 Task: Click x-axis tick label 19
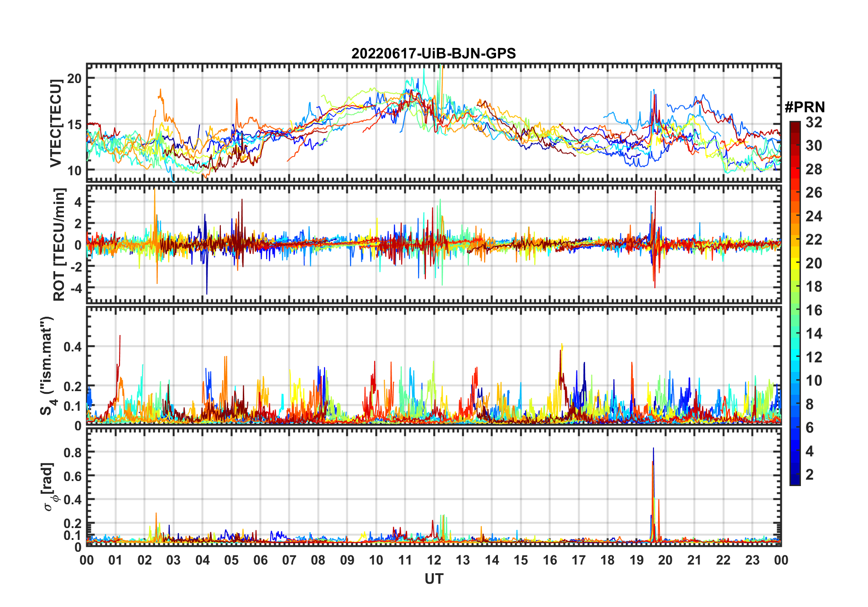637,560
